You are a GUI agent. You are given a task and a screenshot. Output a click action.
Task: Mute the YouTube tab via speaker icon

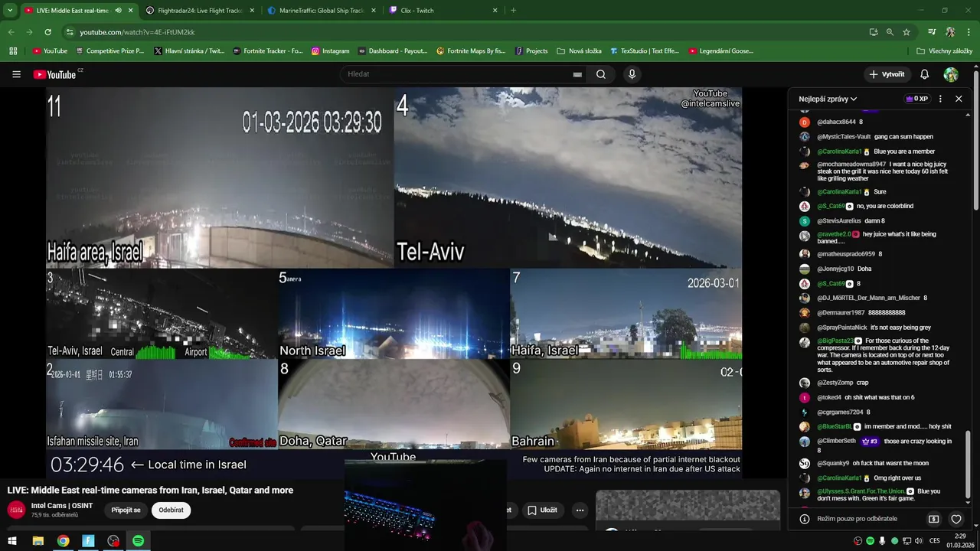(x=118, y=11)
